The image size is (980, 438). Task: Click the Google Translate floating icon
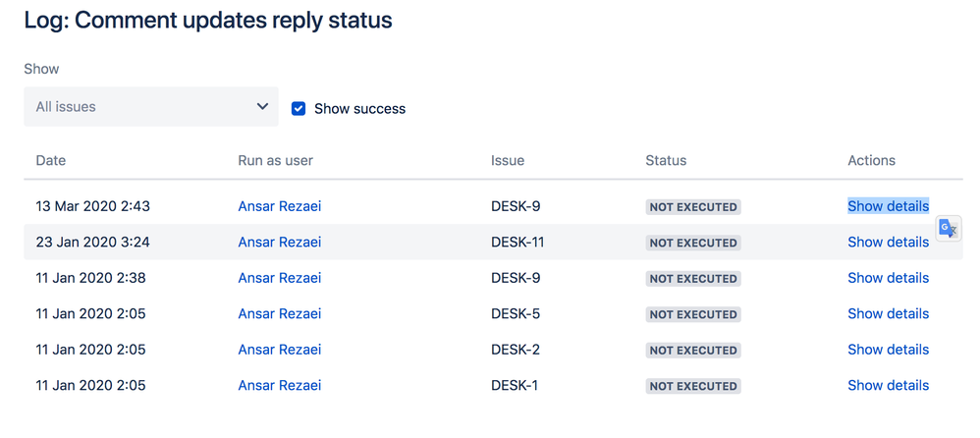(948, 228)
